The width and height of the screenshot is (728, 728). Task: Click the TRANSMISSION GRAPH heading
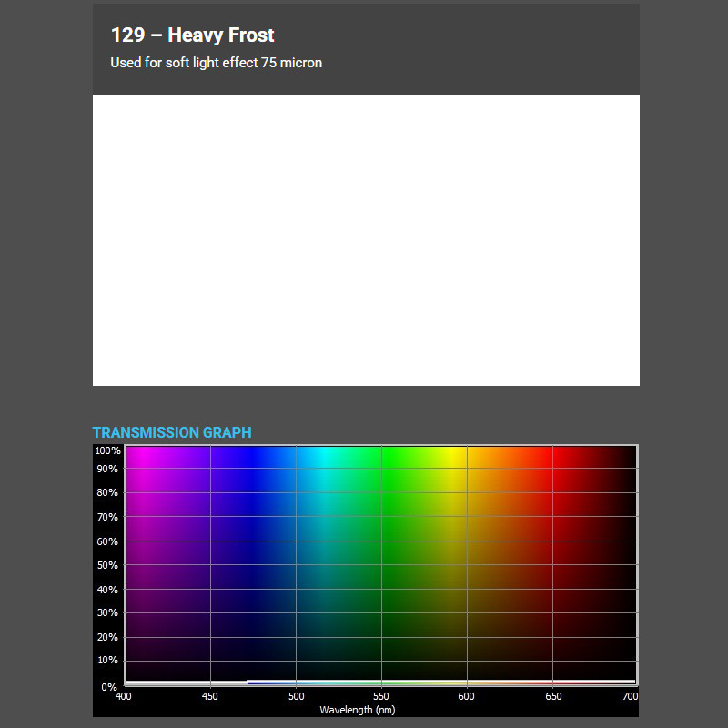click(171, 433)
